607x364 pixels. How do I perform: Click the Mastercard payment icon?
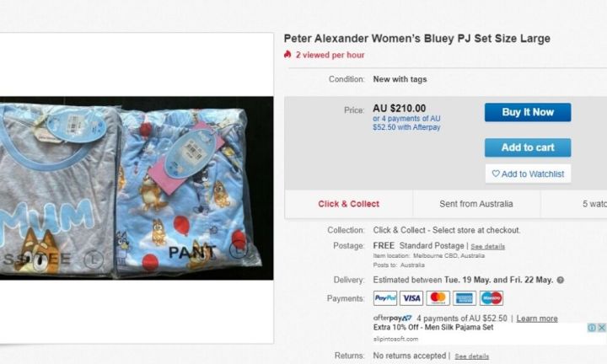point(438,298)
